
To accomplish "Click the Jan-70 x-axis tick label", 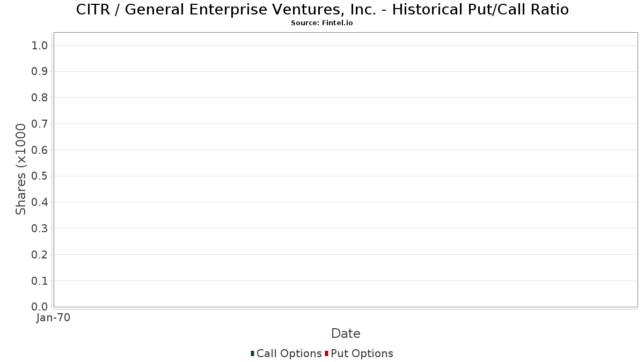I will tap(54, 318).
